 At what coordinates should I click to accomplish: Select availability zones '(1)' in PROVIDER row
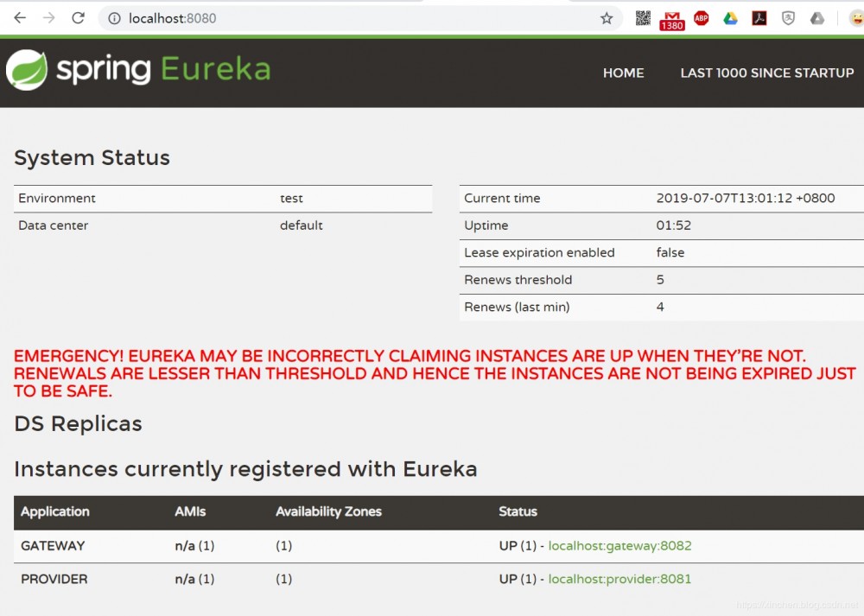point(283,579)
